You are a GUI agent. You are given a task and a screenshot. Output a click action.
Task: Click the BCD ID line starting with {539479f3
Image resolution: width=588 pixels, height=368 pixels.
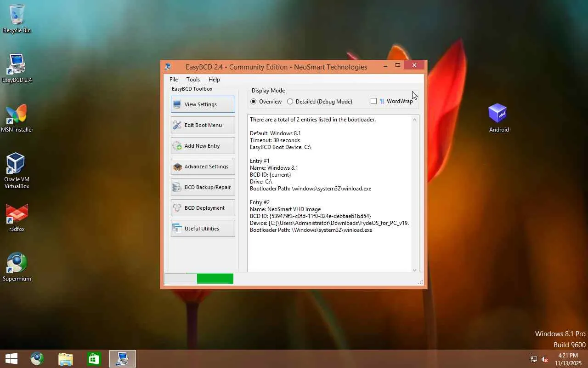pyautogui.click(x=310, y=216)
